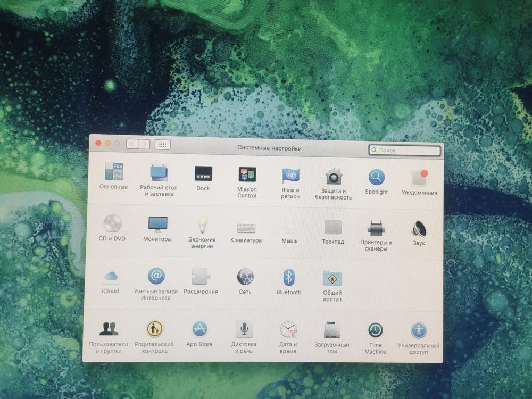Open the Dock preferences icon

[203, 173]
